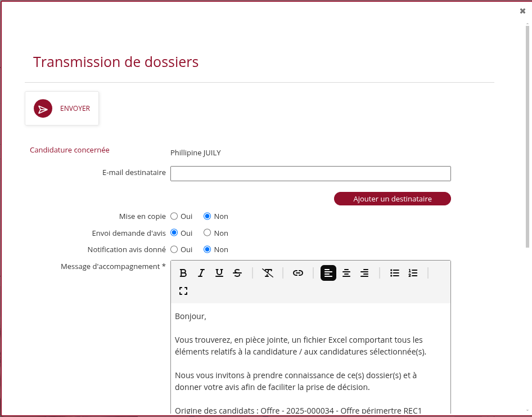532x417 pixels.
Task: Right-align the message text
Action: [364, 273]
